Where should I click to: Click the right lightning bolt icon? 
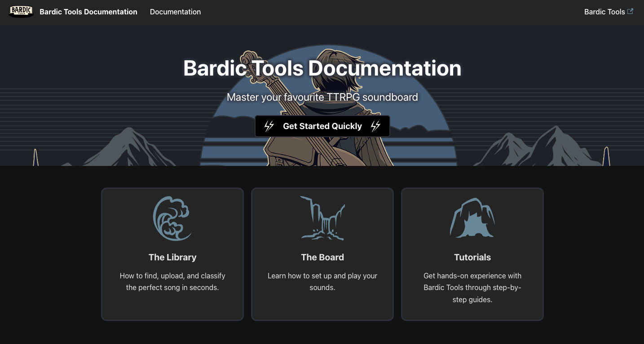pos(375,126)
